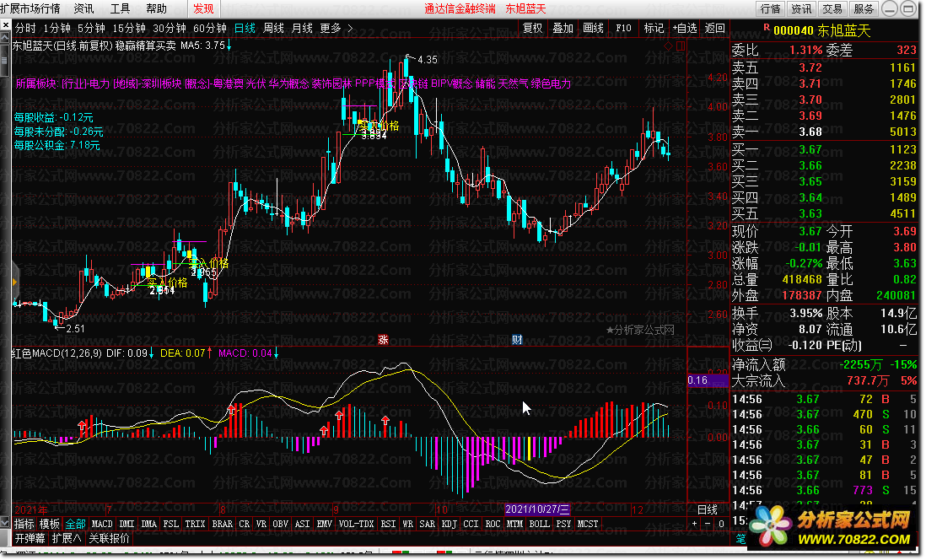926x560 pixels.
Task: Choose the BOLL indicator
Action: pos(539,524)
